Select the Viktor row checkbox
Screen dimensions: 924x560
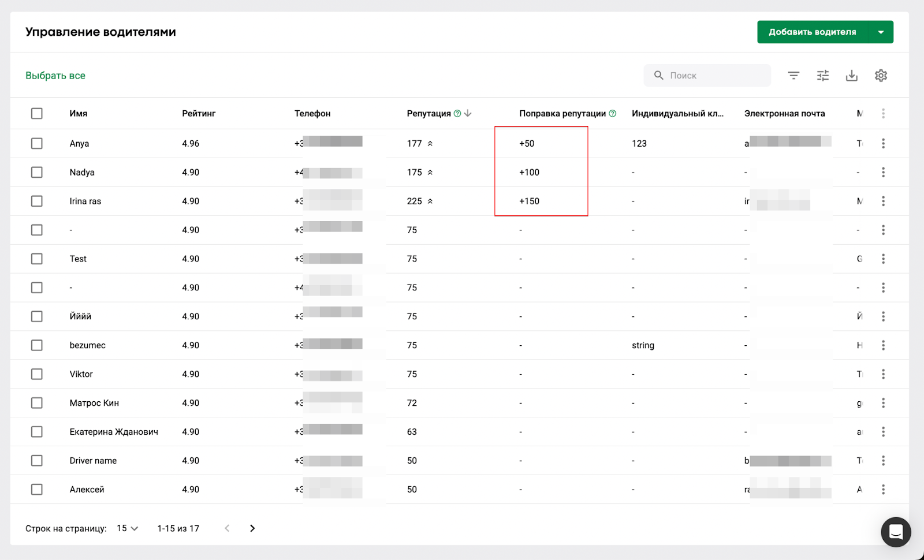pyautogui.click(x=37, y=374)
